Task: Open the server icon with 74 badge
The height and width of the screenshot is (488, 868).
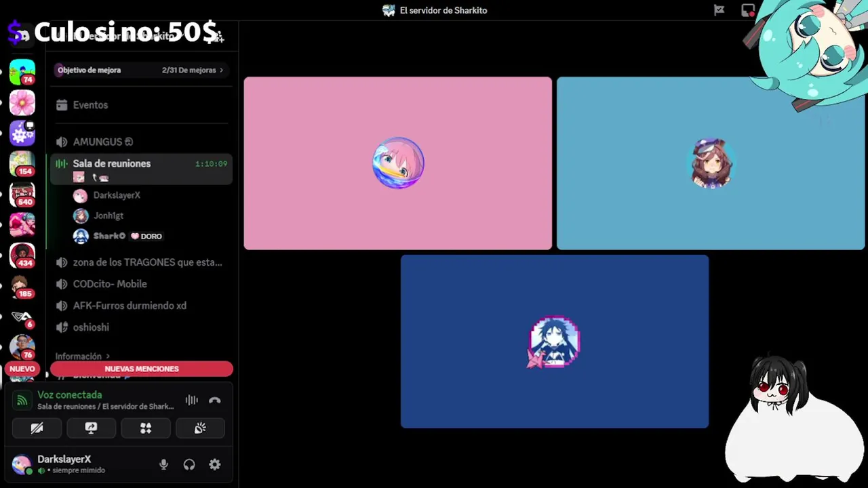Action: pos(22,72)
